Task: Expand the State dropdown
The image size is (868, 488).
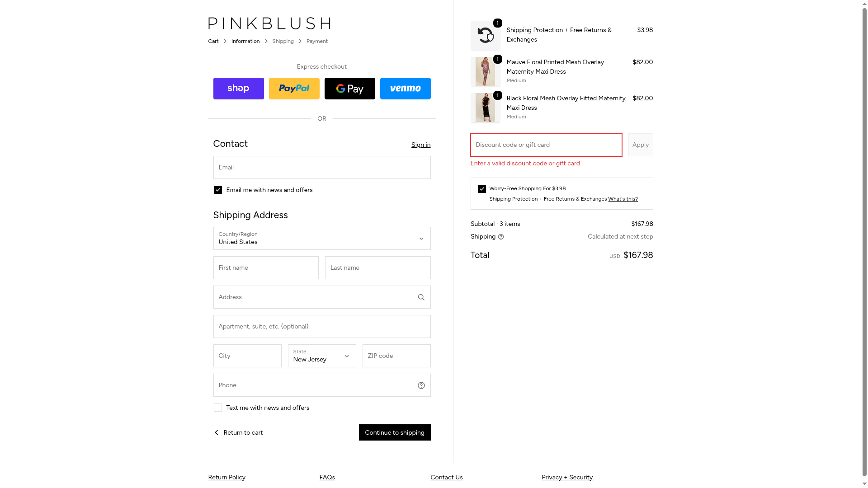Action: [x=321, y=356]
